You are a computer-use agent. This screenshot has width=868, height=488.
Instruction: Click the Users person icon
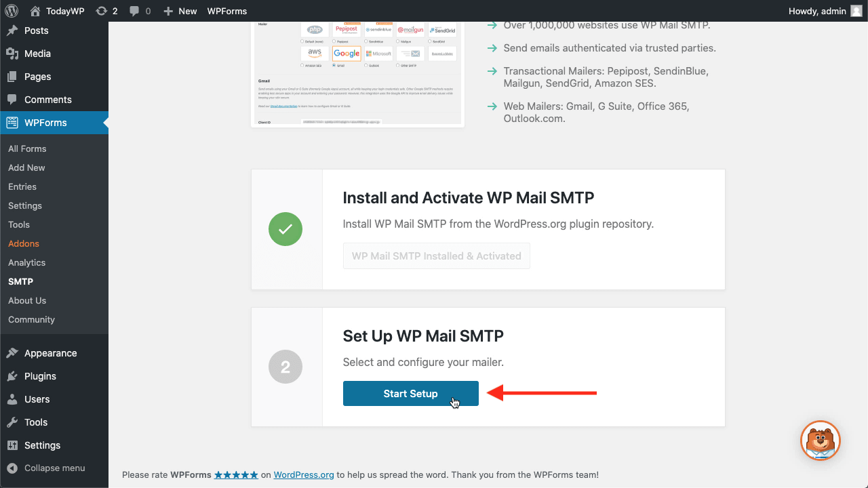pyautogui.click(x=12, y=399)
